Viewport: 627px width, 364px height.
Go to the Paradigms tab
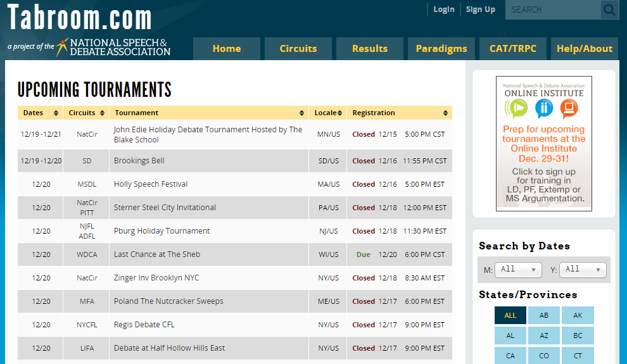(441, 49)
